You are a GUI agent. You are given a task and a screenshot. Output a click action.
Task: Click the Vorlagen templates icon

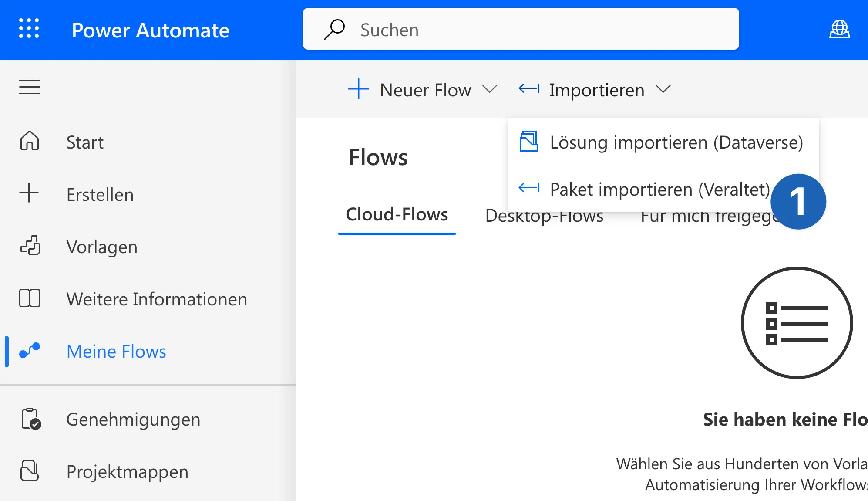click(30, 245)
